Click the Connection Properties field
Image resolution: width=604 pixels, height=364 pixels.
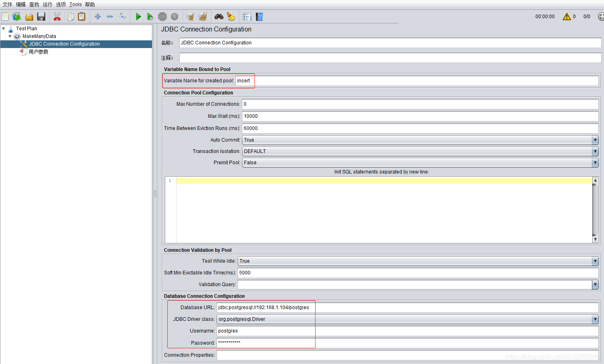407,355
